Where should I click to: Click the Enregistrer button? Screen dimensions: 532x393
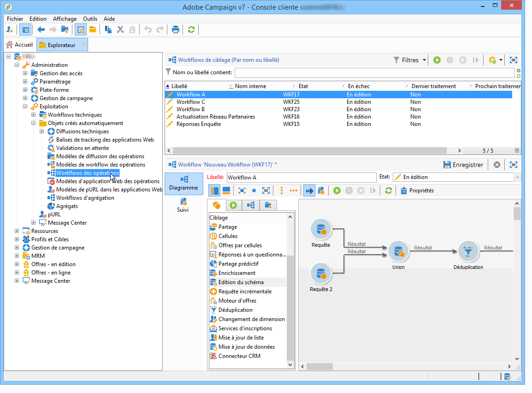click(x=463, y=165)
